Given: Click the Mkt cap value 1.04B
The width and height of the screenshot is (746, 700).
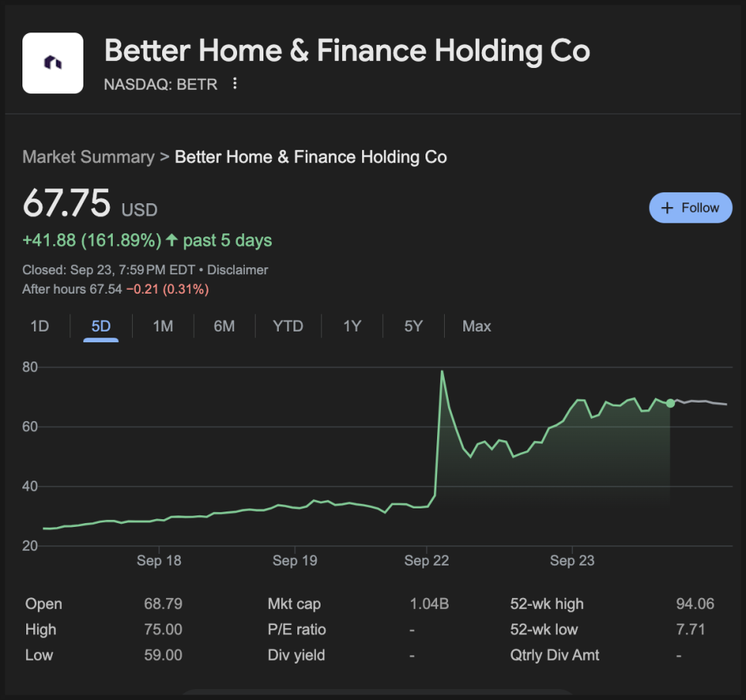Looking at the screenshot, I should (x=429, y=604).
